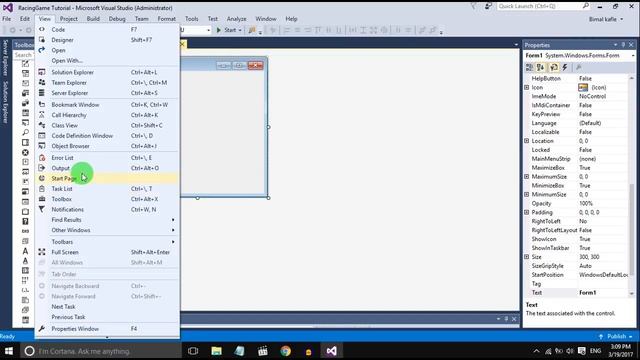Click Properties panel scrollbar
This screenshot has width=640, height=360.
coord(631,229)
